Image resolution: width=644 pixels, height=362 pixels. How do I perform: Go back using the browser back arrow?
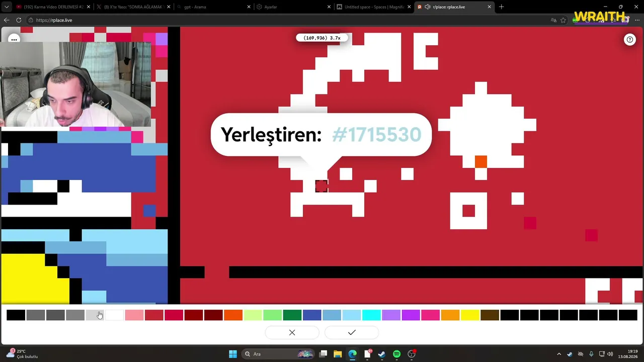(x=7, y=20)
